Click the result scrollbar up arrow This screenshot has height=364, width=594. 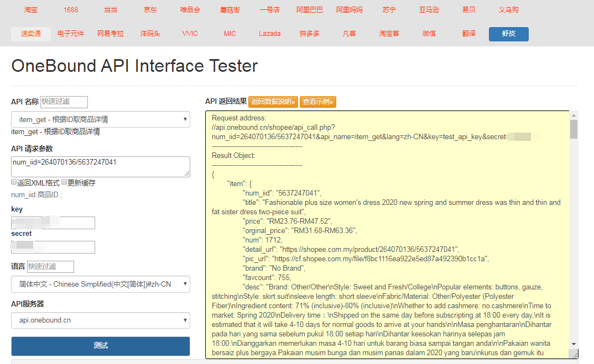574,115
